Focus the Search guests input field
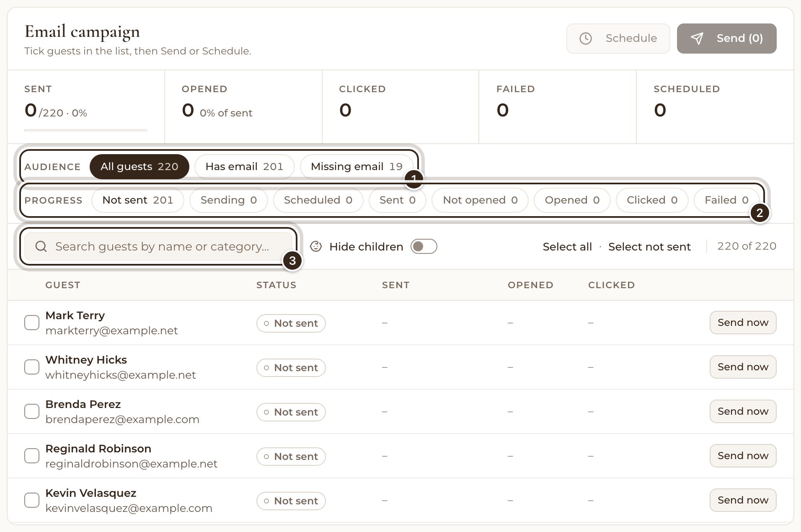 click(158, 246)
